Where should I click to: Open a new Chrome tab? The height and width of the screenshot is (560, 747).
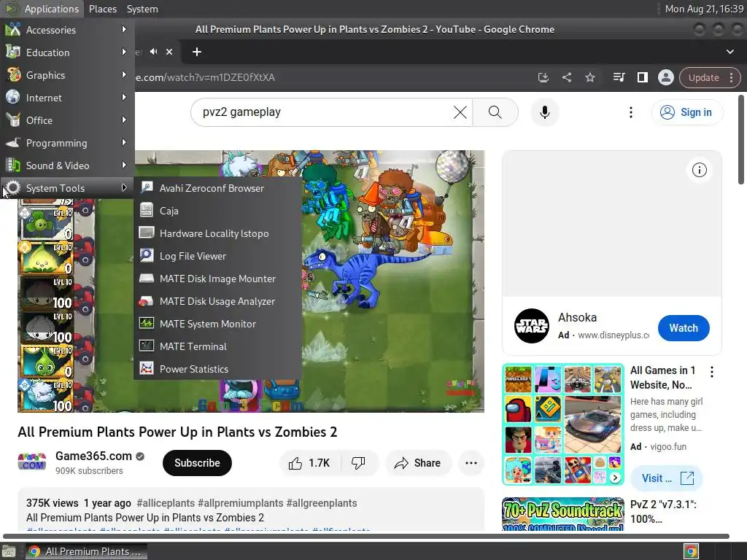pyautogui.click(x=197, y=52)
